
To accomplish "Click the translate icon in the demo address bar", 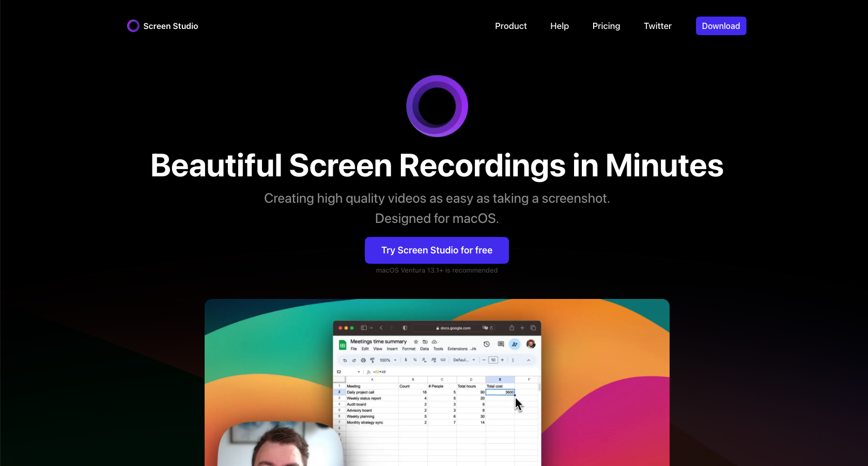I will tap(485, 328).
